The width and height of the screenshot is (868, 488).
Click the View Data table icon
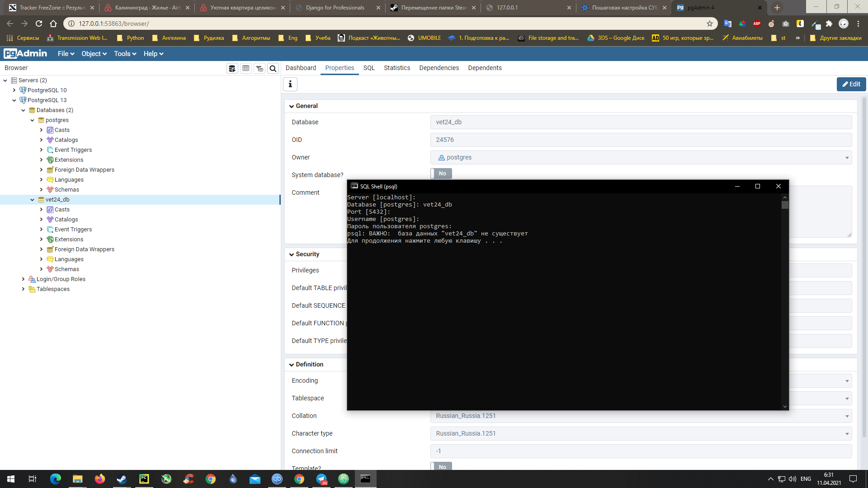pos(246,68)
